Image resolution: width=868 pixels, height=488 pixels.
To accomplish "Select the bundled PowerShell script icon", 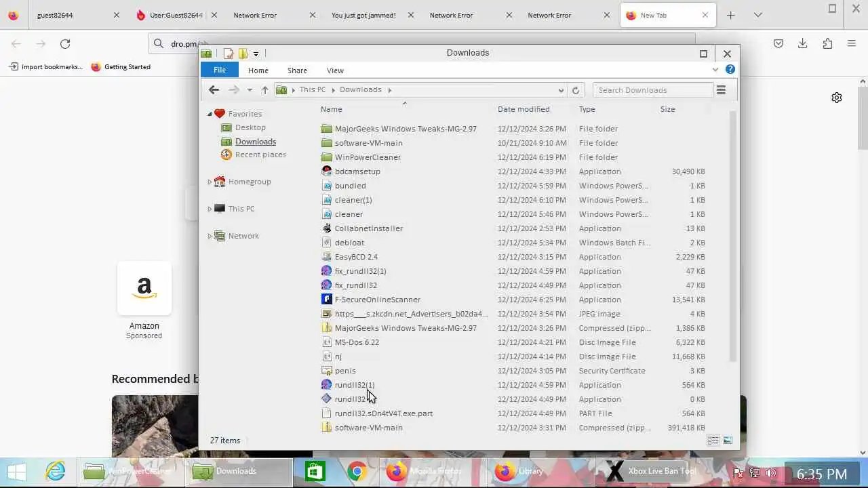I will pyautogui.click(x=327, y=186).
